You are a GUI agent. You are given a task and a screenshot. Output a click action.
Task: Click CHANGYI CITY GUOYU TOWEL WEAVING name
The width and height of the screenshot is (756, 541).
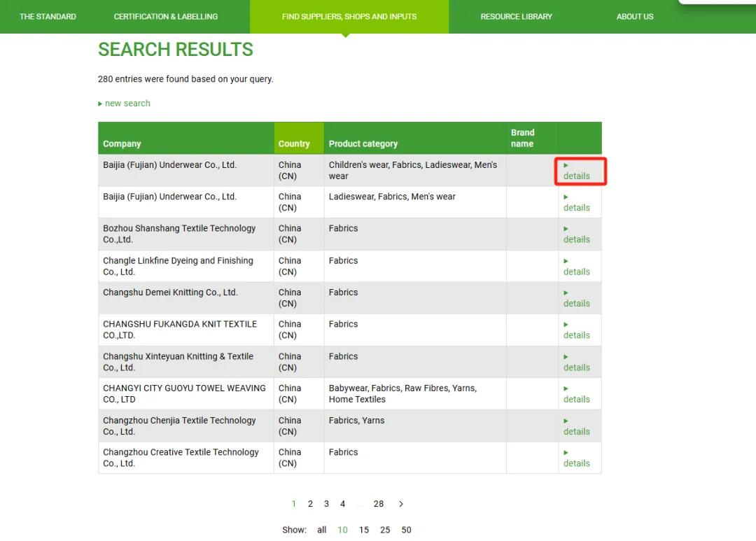pos(184,394)
